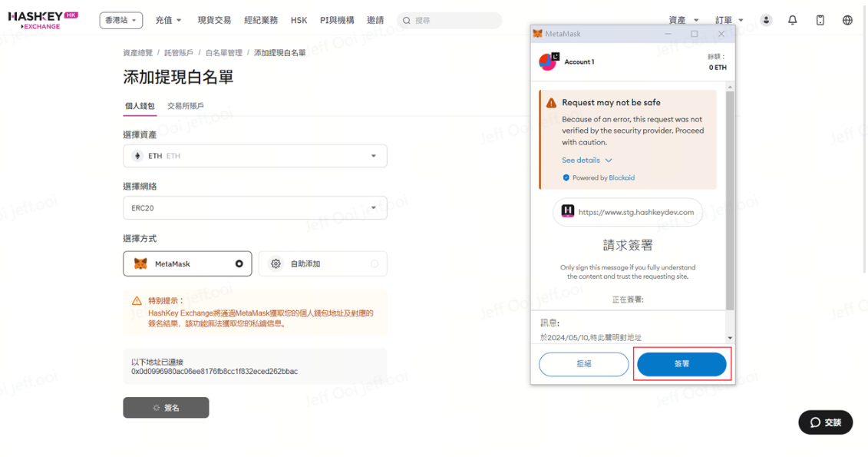
Task: Expand the 資產 dropdown menu
Action: click(x=684, y=21)
